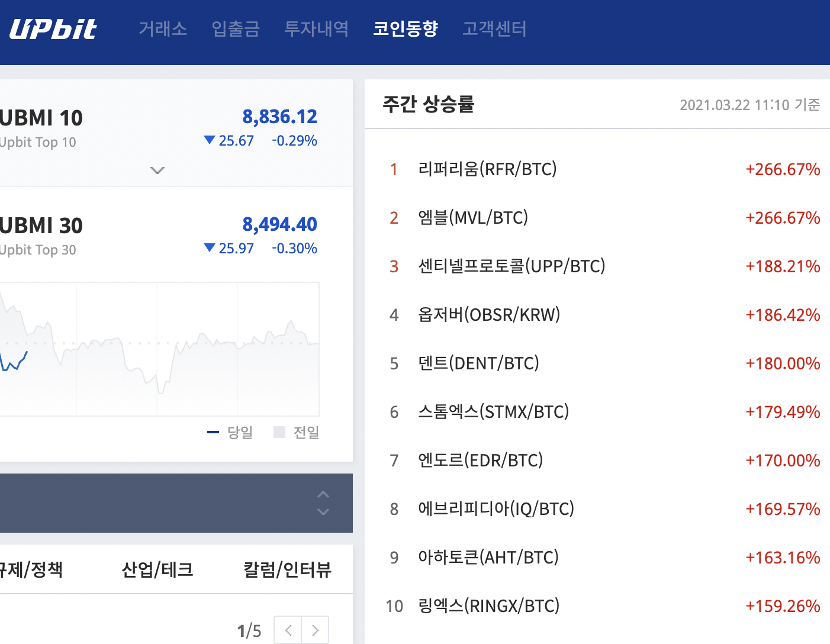Image resolution: width=830 pixels, height=644 pixels.
Task: Click the 주간 상승률 heading
Action: tap(429, 104)
